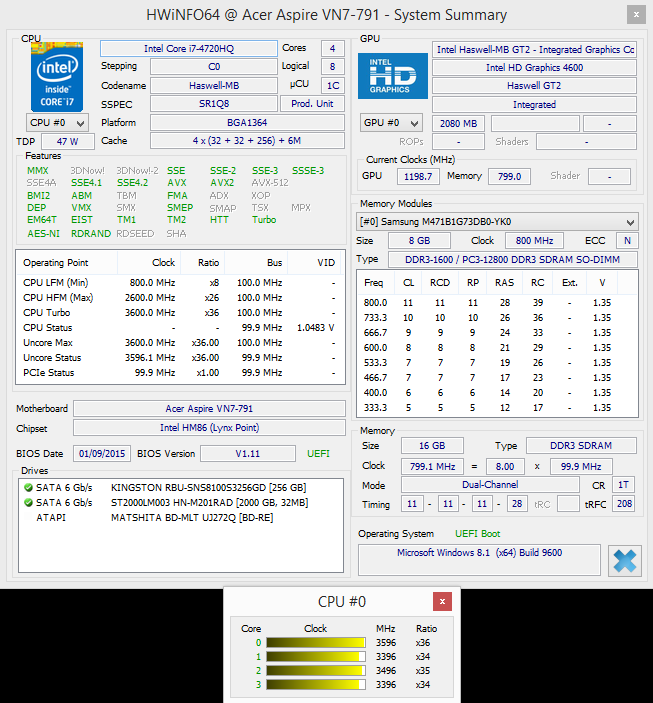Click the Codename Haswell-MB field
Image resolution: width=653 pixels, height=703 pixels.
(x=213, y=85)
